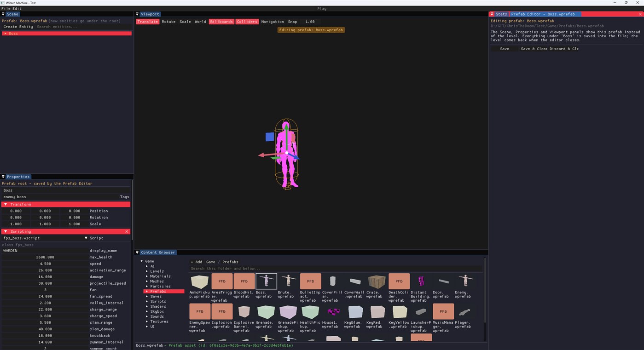Activate the Translate gizmo mode
The width and height of the screenshot is (644, 350).
[x=148, y=22]
